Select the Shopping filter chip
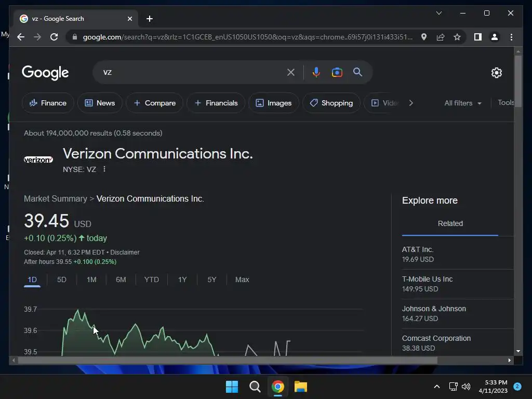This screenshot has height=399, width=532. (x=331, y=103)
